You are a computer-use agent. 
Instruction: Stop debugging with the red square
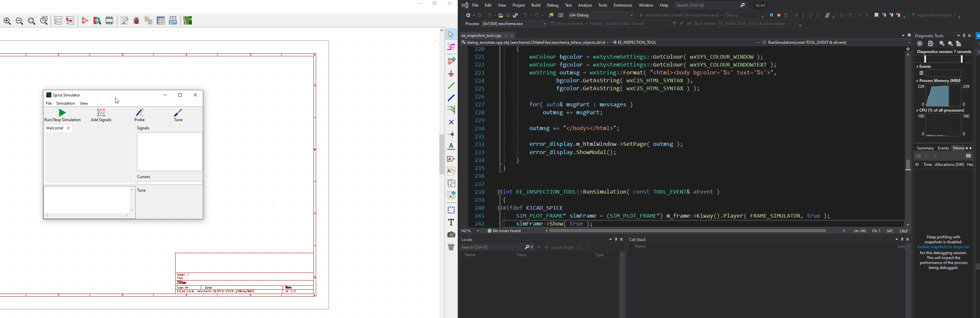pyautogui.click(x=779, y=15)
